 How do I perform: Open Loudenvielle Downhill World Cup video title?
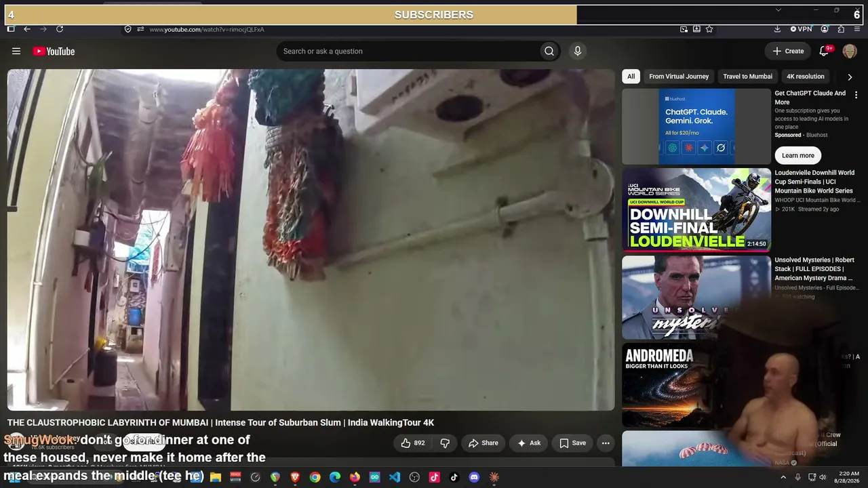coord(814,182)
